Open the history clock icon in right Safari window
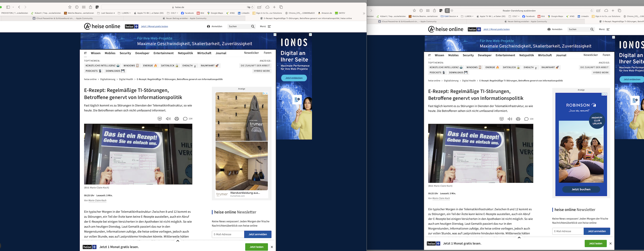 coord(421,11)
